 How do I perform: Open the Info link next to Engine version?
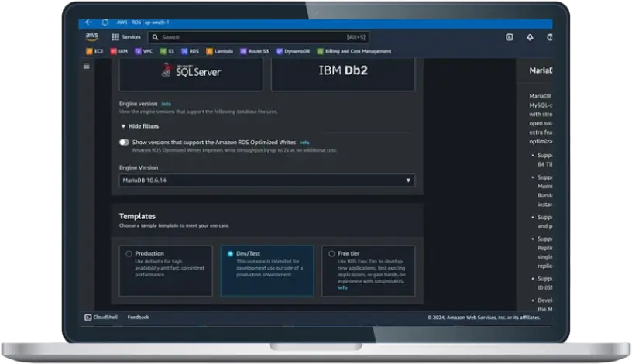(x=166, y=104)
